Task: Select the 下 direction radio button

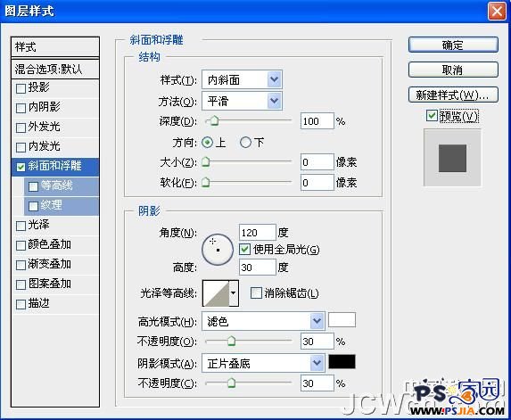Action: [245, 143]
